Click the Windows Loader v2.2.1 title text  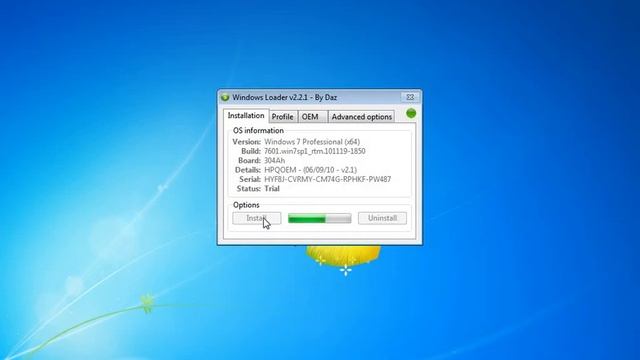point(284,98)
